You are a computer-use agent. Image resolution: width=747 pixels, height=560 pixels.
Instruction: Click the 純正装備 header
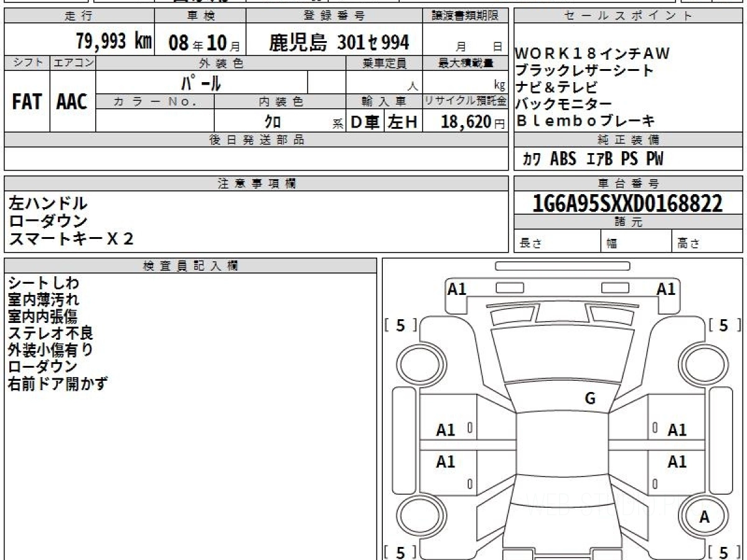point(628,140)
